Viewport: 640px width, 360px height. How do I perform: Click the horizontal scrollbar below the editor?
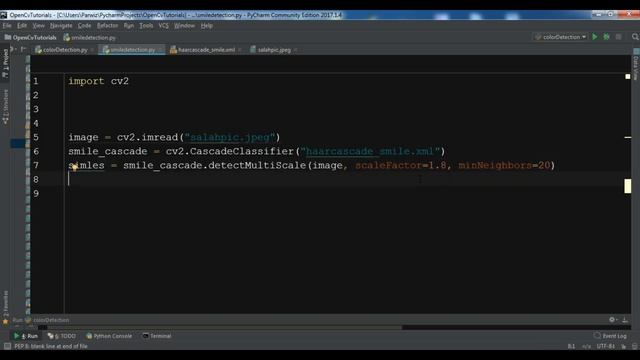[x=220, y=327]
